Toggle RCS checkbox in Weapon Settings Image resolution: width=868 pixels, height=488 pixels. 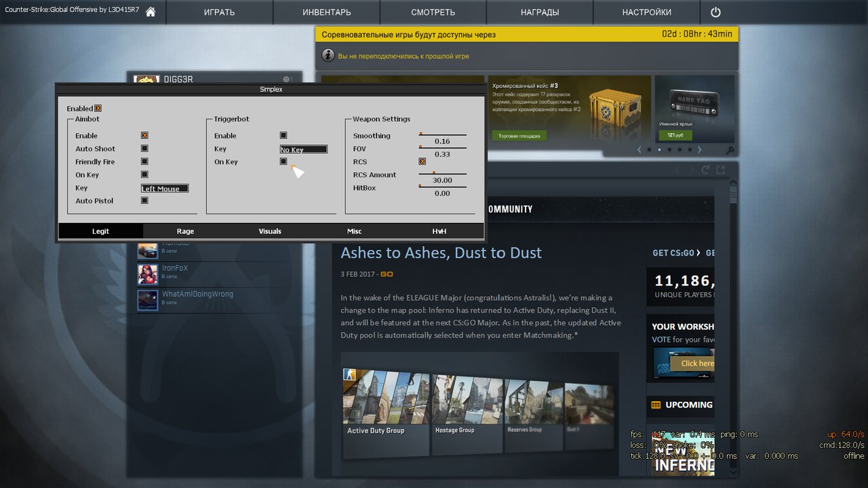(x=422, y=161)
